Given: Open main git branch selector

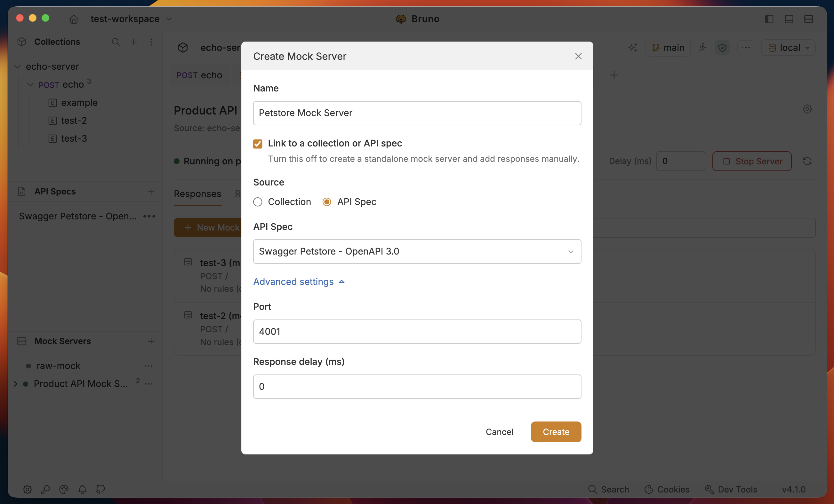Looking at the screenshot, I should [x=668, y=48].
